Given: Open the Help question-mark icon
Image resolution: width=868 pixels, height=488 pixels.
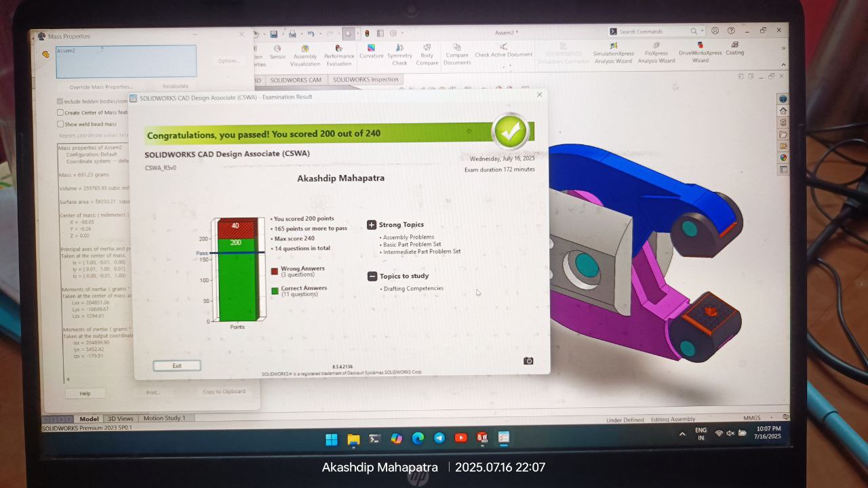Looking at the screenshot, I should click(731, 30).
